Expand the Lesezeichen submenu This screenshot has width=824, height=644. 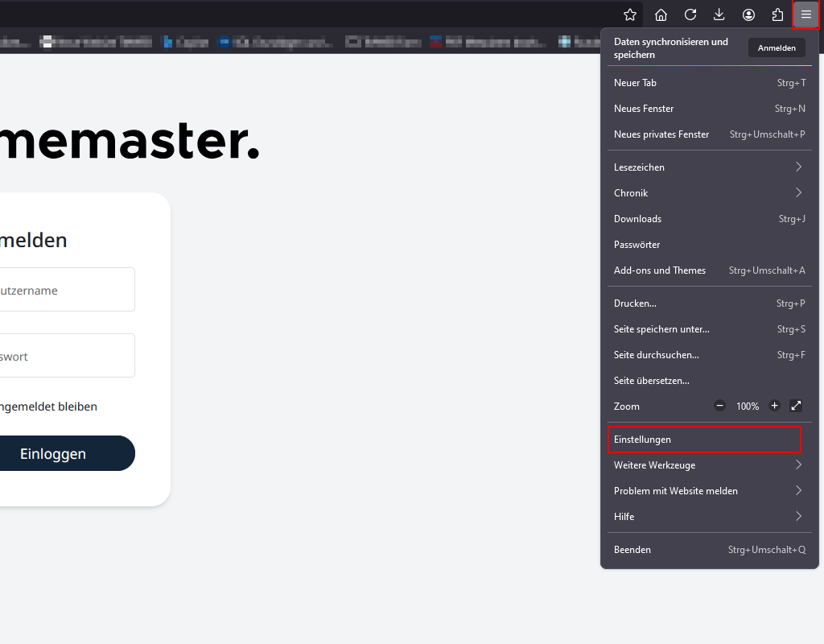pyautogui.click(x=708, y=167)
